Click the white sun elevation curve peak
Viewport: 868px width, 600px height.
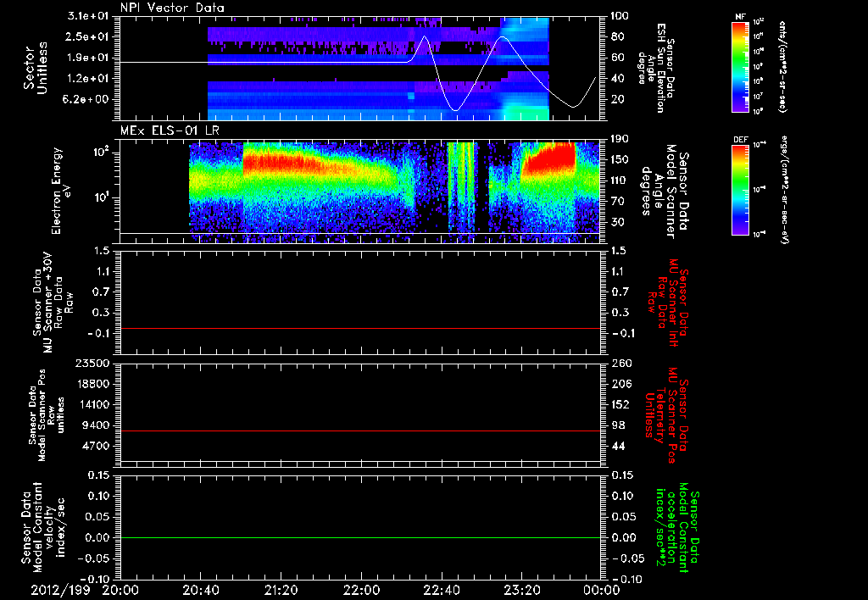click(425, 36)
